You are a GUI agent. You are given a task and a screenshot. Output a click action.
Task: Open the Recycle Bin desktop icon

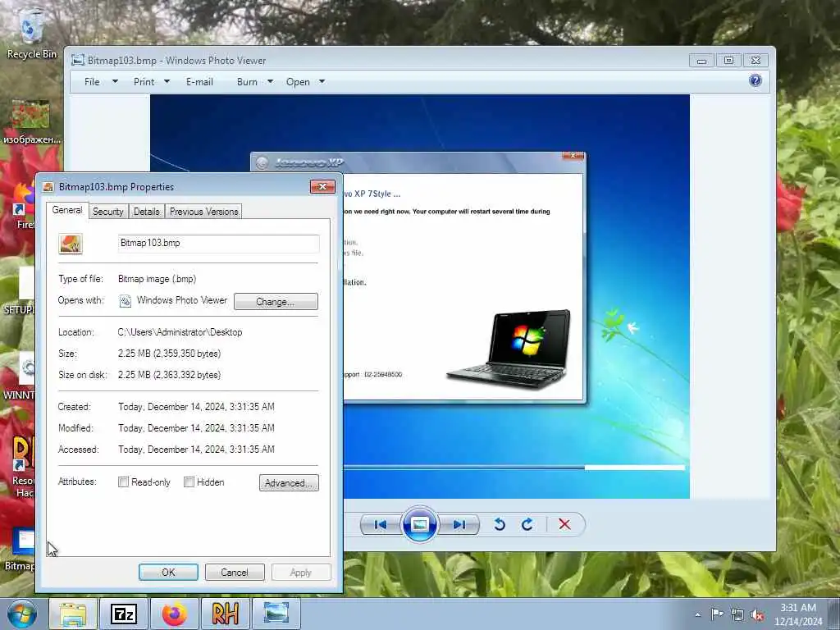(x=31, y=33)
